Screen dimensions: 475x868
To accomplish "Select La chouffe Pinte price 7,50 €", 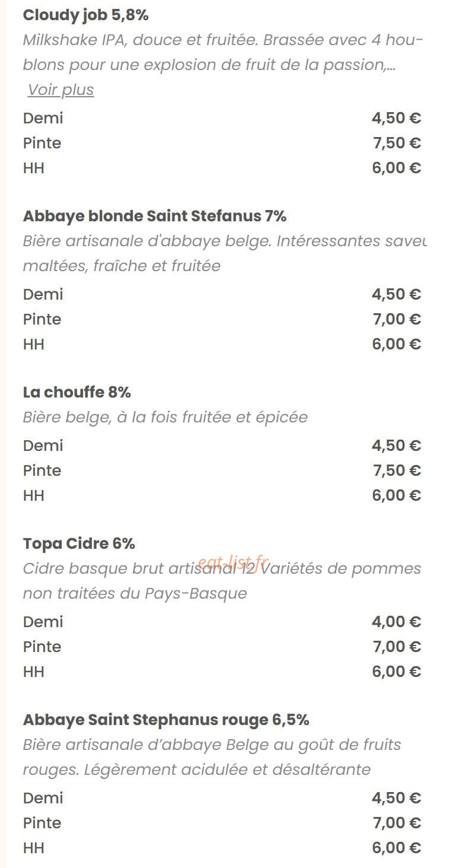I will (396, 470).
